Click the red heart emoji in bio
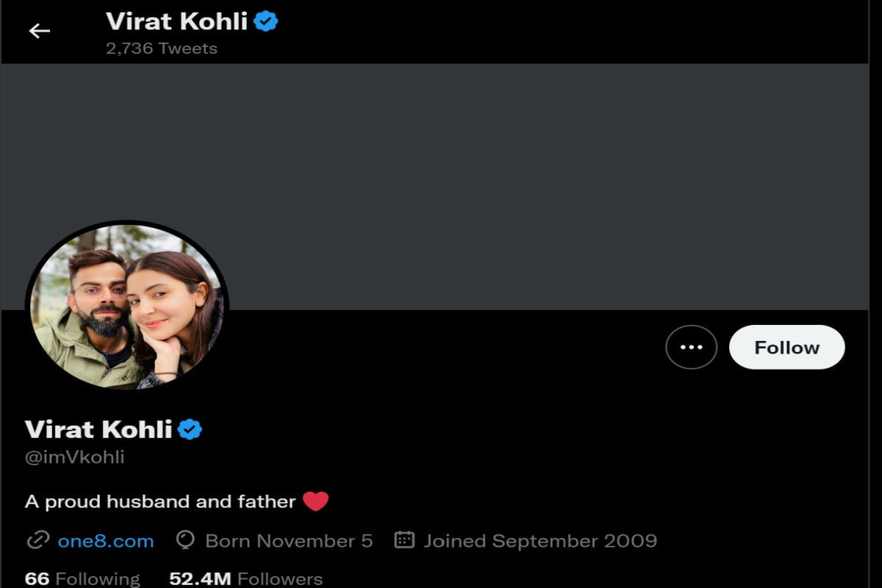Viewport: 882px width, 588px height. coord(315,501)
